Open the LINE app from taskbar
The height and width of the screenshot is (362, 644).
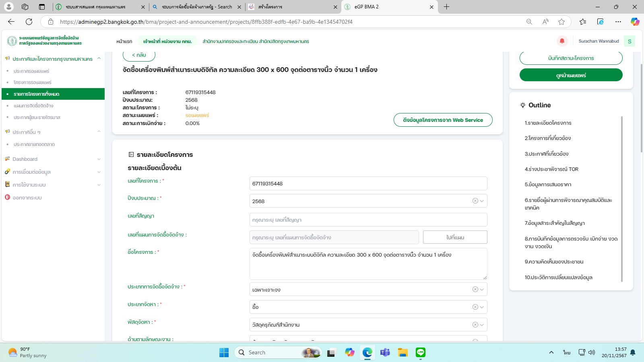pyautogui.click(x=420, y=353)
